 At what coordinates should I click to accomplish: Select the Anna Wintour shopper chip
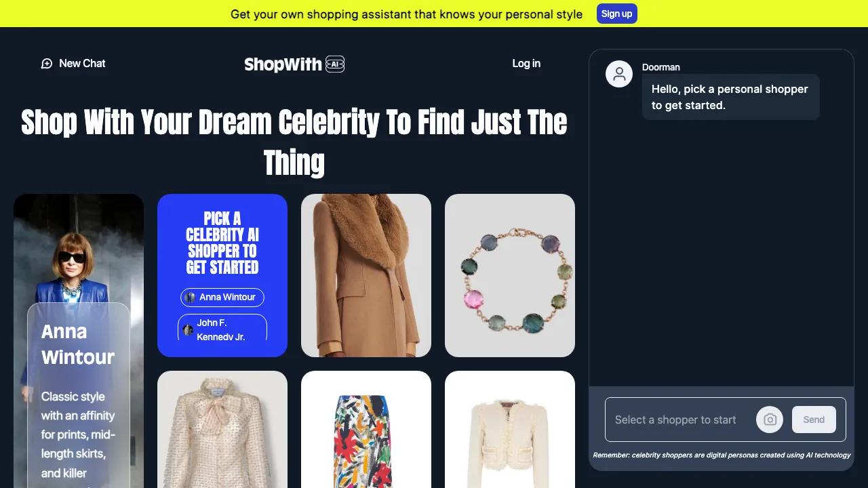tap(222, 298)
